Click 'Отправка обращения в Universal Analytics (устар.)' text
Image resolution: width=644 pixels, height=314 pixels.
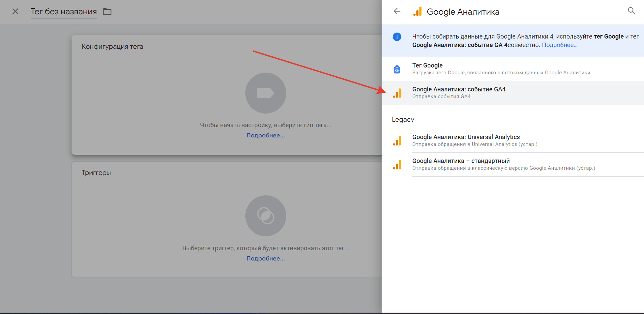click(x=475, y=144)
